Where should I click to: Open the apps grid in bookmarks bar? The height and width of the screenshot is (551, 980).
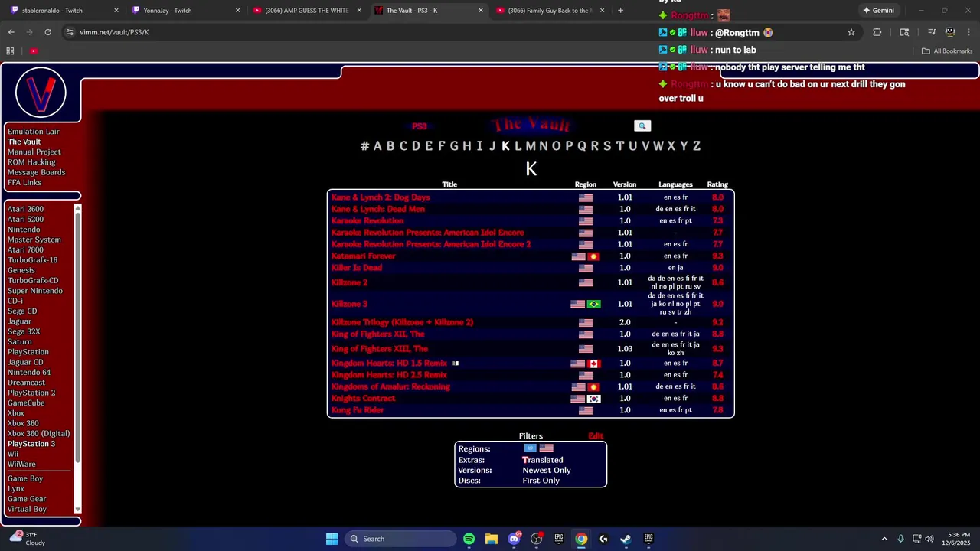click(x=10, y=51)
